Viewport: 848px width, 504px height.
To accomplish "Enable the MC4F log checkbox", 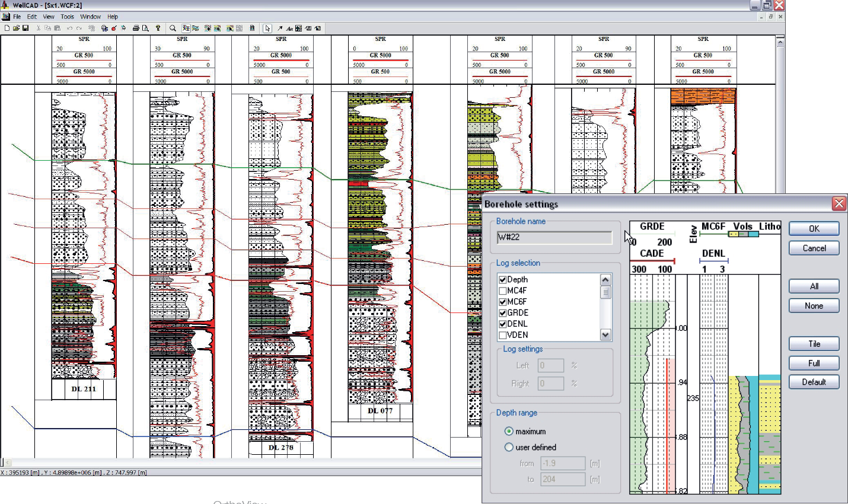I will (x=503, y=290).
